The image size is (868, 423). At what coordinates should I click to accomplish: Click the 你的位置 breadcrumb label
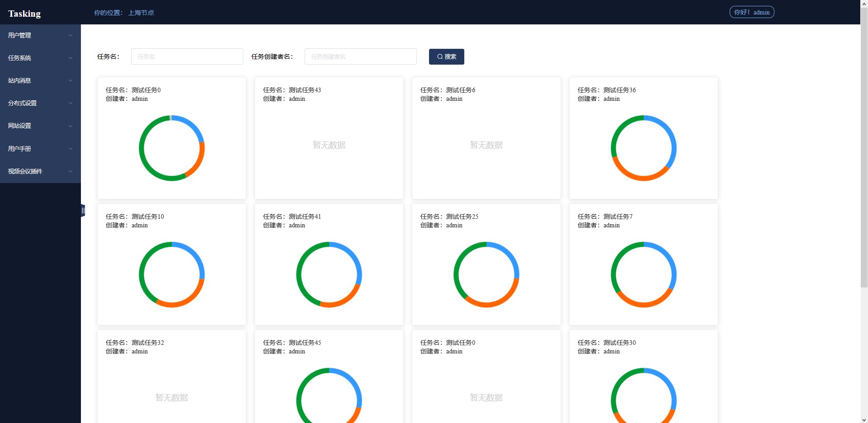point(108,13)
